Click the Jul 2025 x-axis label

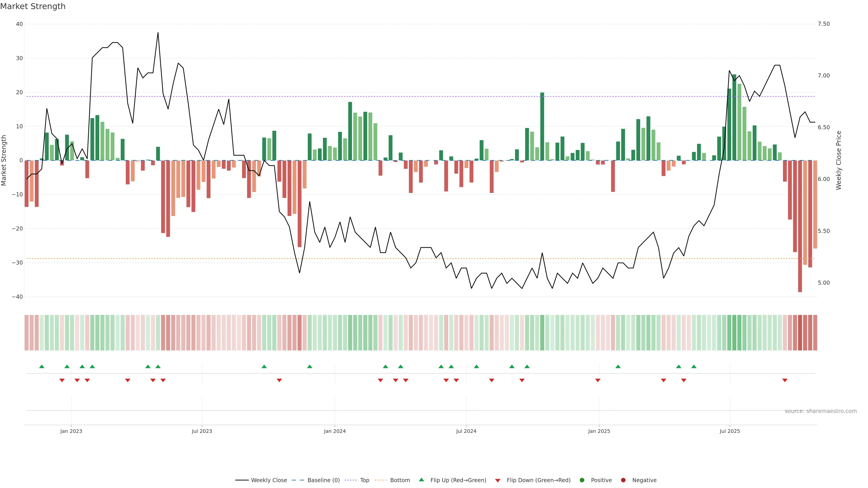(x=729, y=431)
